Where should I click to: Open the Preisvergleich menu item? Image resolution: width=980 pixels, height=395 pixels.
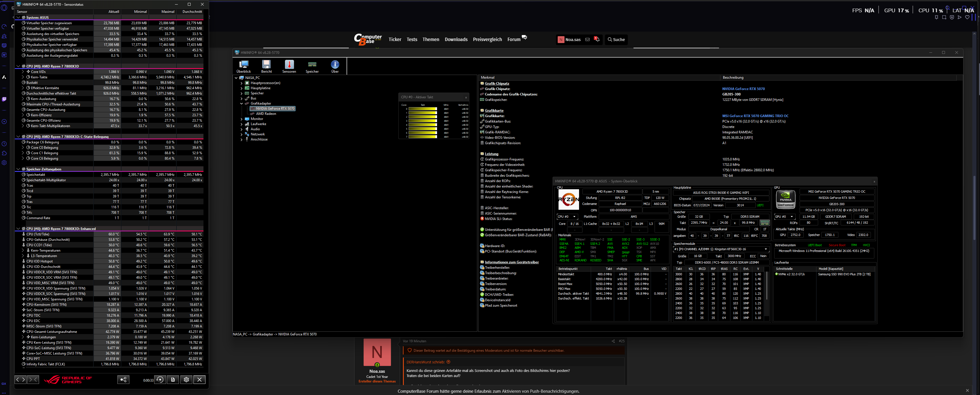pyautogui.click(x=487, y=40)
